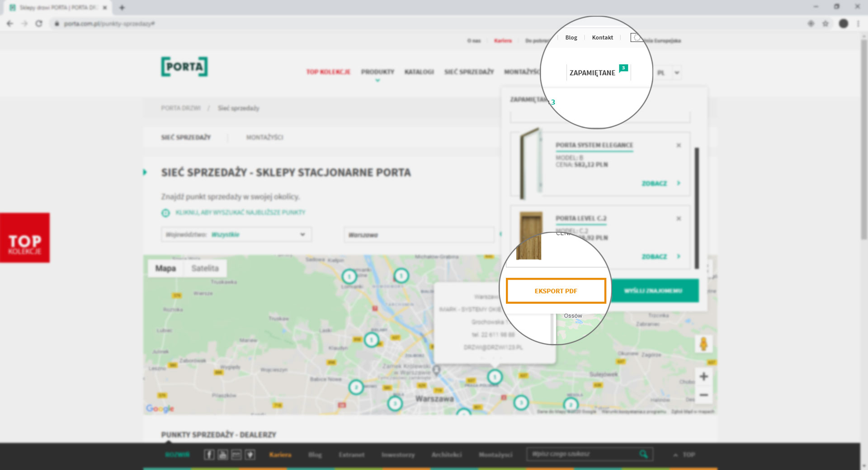Click PORTA SYSTEM ELEGANCE title
The width and height of the screenshot is (868, 470).
click(594, 145)
